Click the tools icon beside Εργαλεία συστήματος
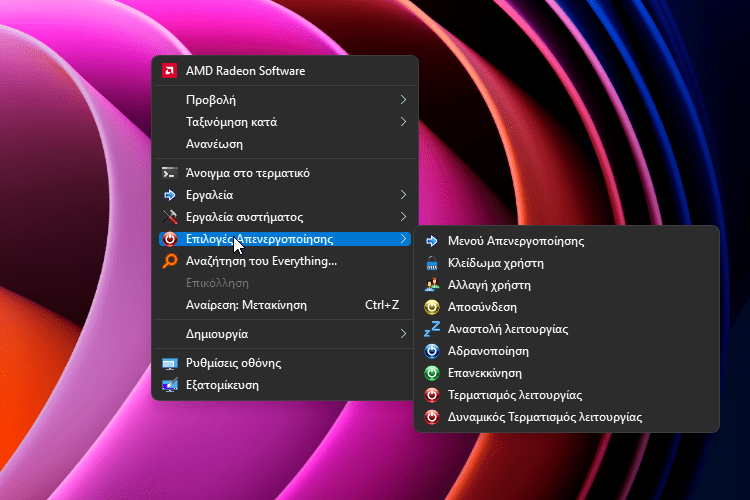The height and width of the screenshot is (500, 750). coord(169,217)
